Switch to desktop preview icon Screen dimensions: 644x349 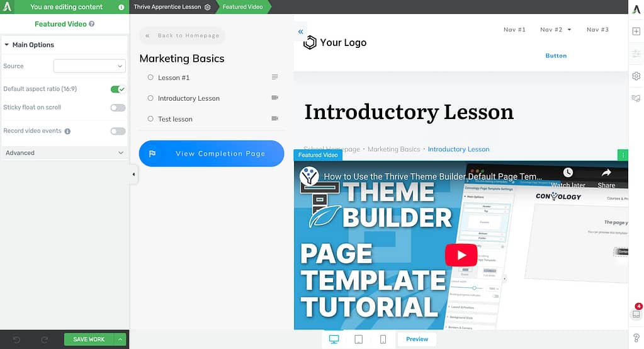click(x=334, y=339)
